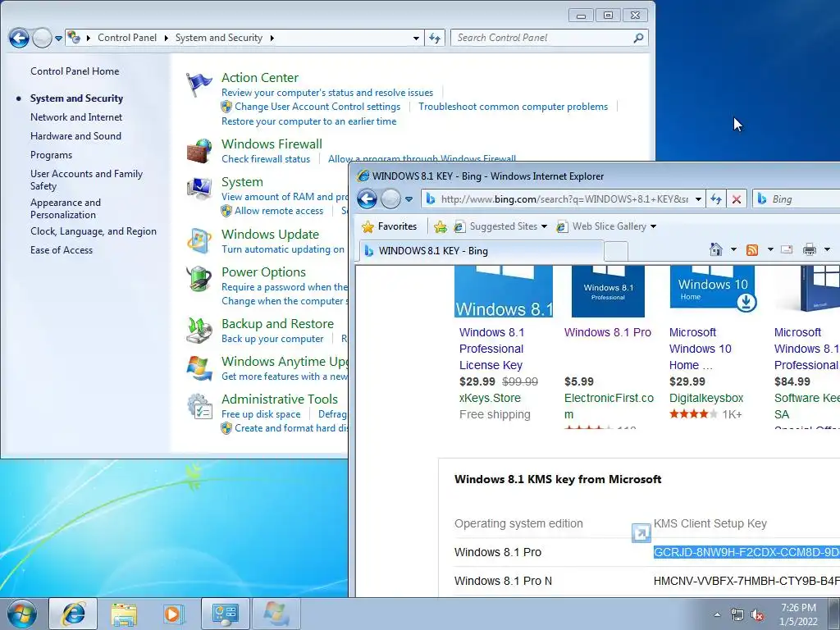Open Change User Account Control settings
The image size is (840, 630).
[x=317, y=107]
